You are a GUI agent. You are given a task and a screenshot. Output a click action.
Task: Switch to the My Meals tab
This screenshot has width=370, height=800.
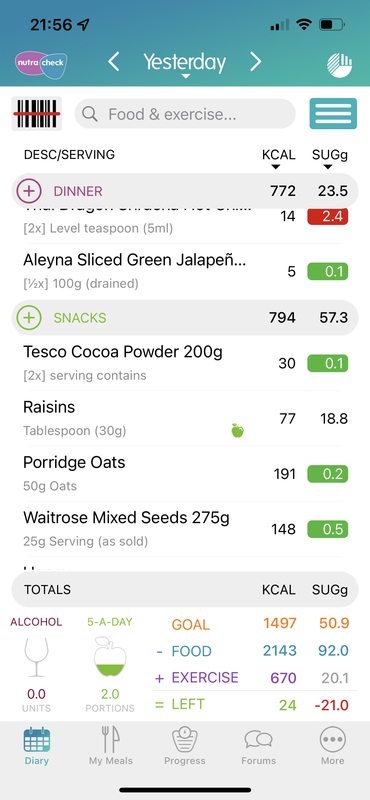point(111,745)
